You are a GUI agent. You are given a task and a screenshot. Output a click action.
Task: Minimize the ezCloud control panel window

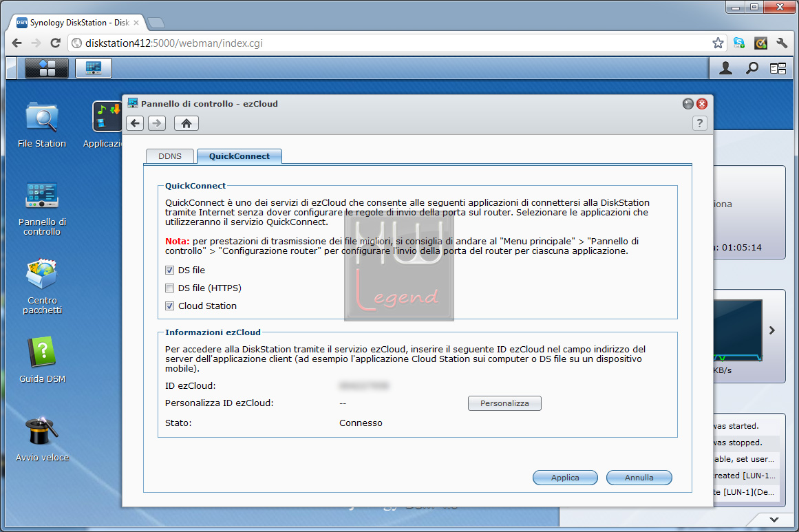click(688, 104)
